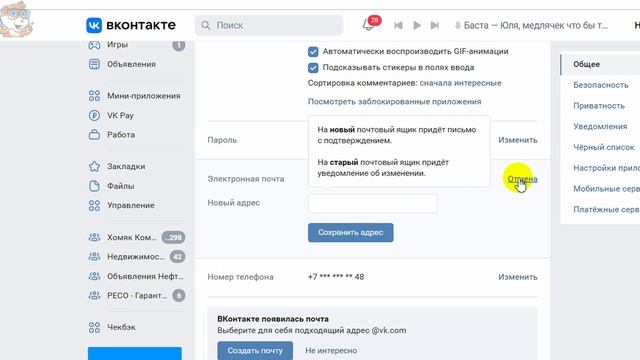The image size is (640, 360).
Task: Open the РЕСО - Гарант... community icon
Action: (x=94, y=295)
